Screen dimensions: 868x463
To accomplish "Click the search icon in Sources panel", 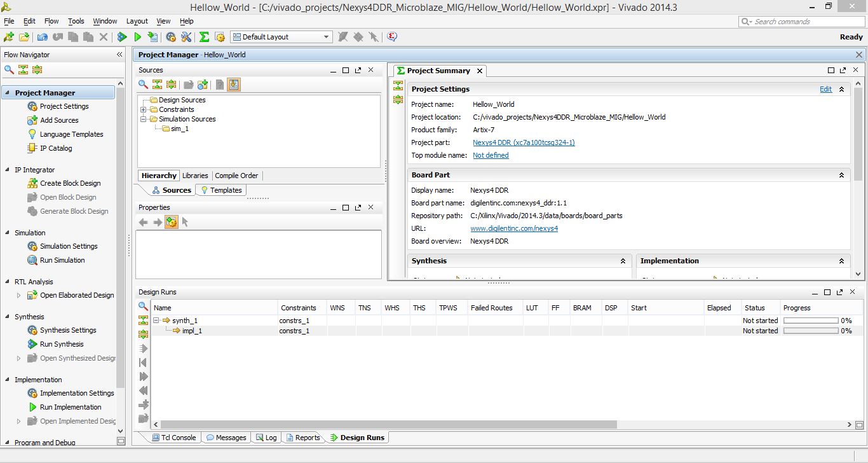I will 144,85.
